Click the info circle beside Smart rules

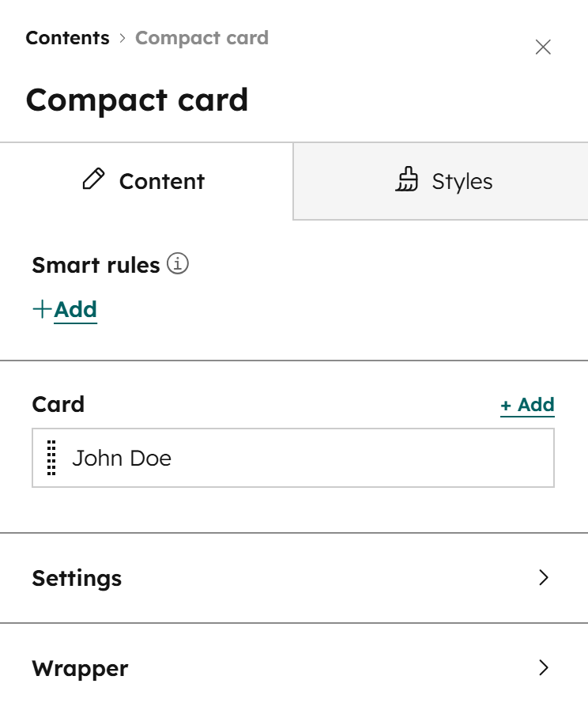(178, 264)
